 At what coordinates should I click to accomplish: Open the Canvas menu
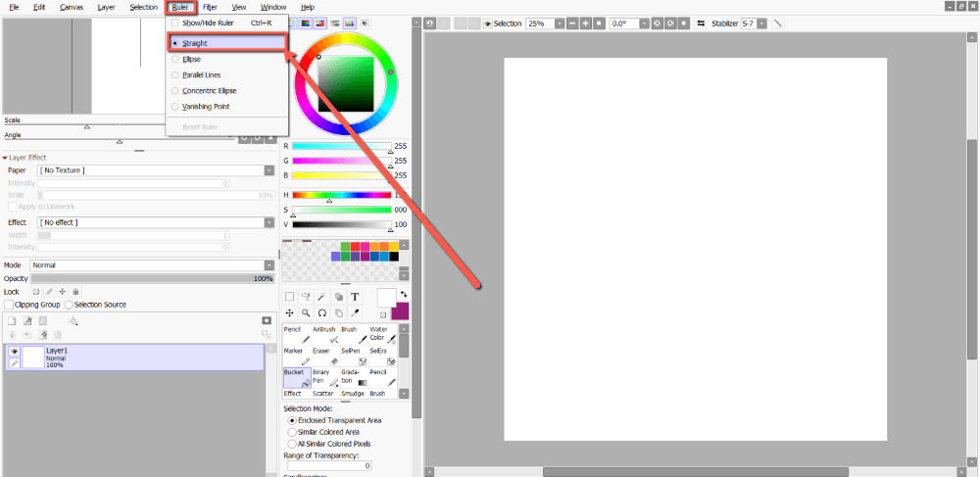coord(72,8)
